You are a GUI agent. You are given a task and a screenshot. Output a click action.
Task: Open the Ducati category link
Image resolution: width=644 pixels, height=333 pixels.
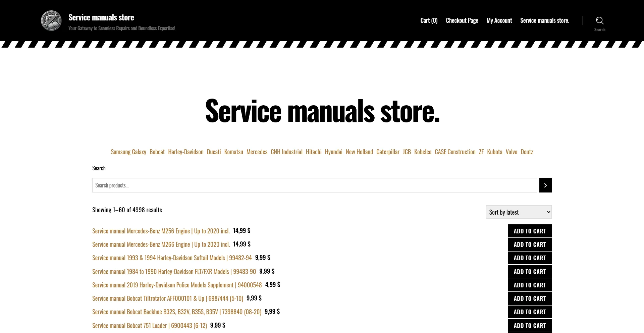point(214,152)
